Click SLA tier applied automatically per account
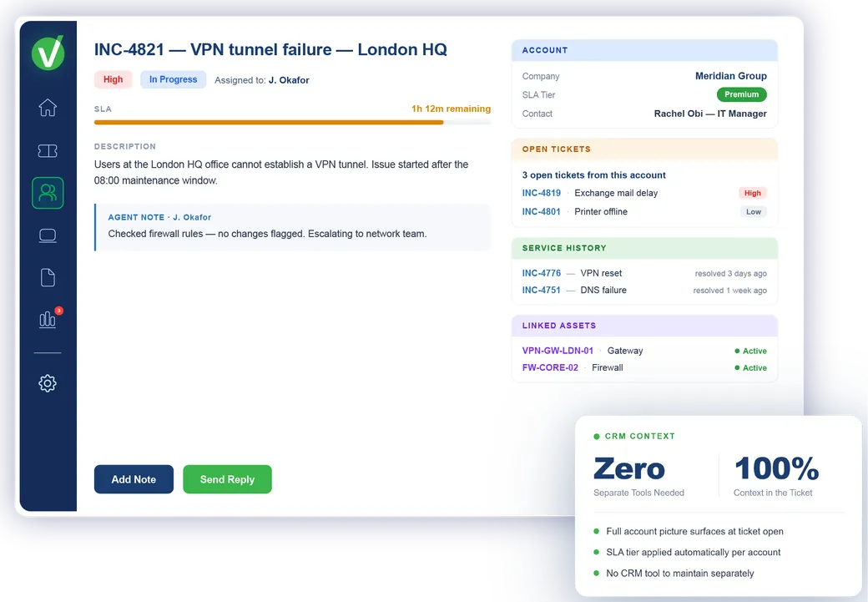Viewport: 868px width, 602px height. click(693, 552)
